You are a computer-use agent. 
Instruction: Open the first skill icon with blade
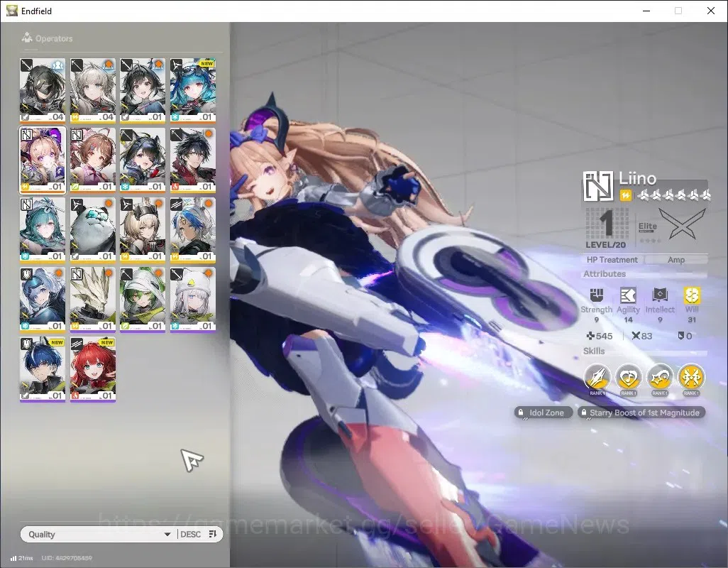(597, 378)
